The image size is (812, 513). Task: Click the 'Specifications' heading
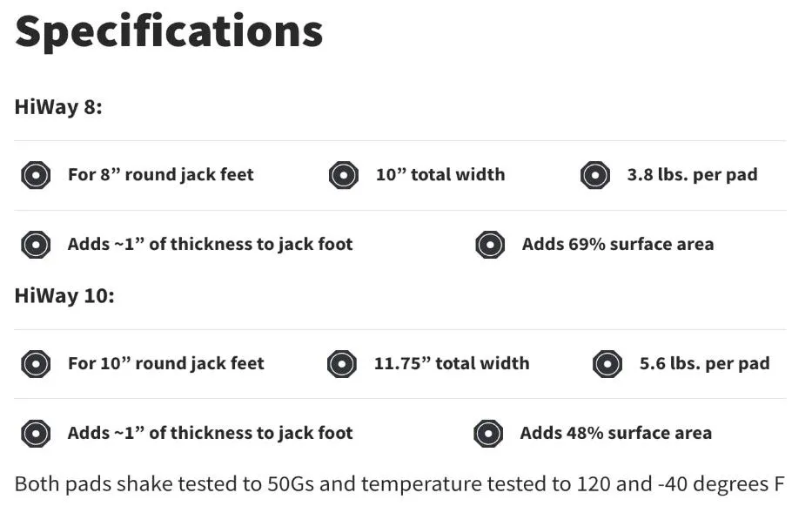click(x=170, y=32)
